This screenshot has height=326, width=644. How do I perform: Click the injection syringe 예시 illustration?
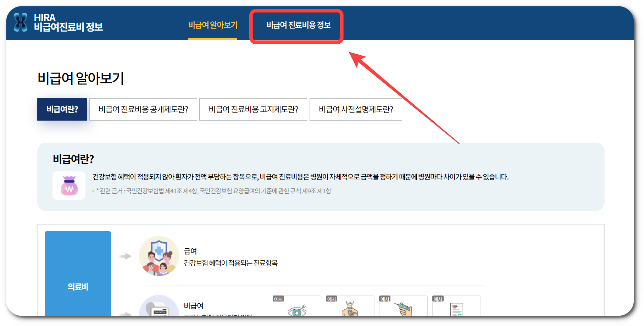coord(403,312)
